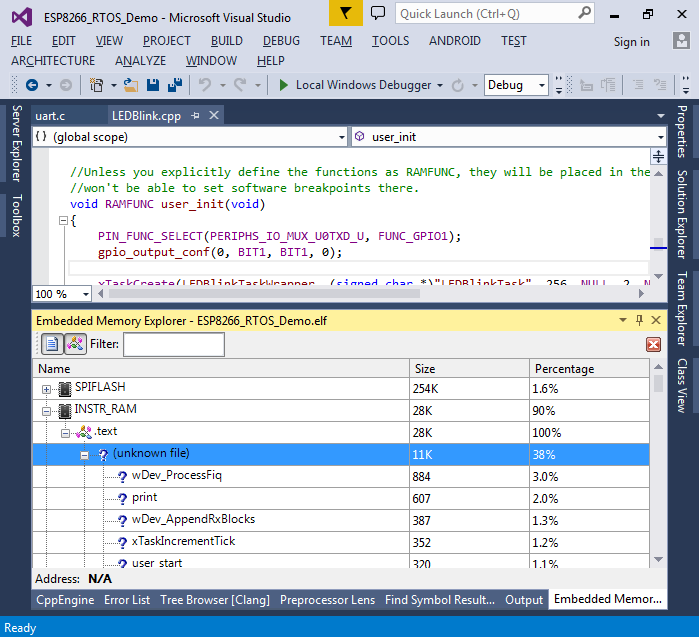This screenshot has height=637, width=699.
Task: Open the Local Windows Debugger dropdown arrow
Action: (x=440, y=85)
